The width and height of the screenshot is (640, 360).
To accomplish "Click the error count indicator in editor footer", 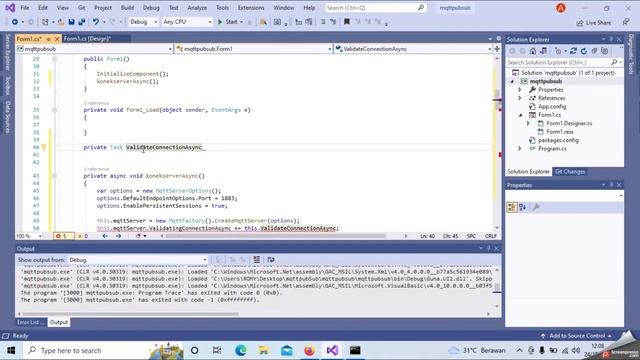I will 63,236.
